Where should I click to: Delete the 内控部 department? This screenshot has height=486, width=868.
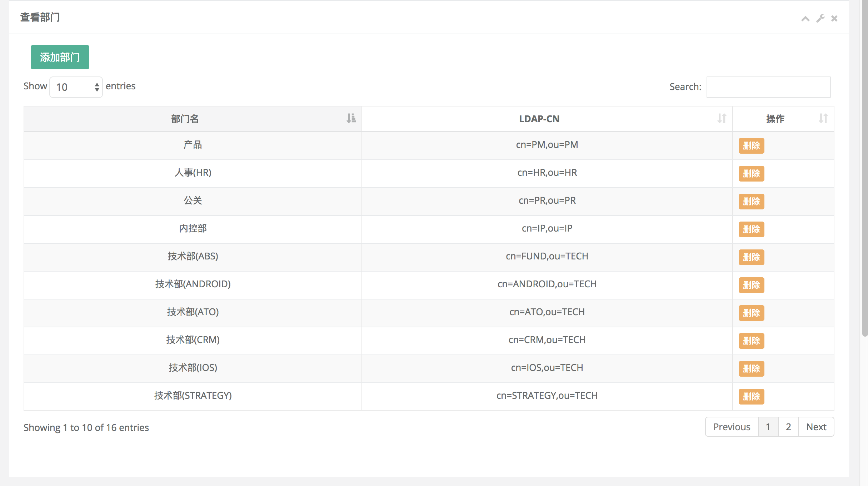coord(751,229)
